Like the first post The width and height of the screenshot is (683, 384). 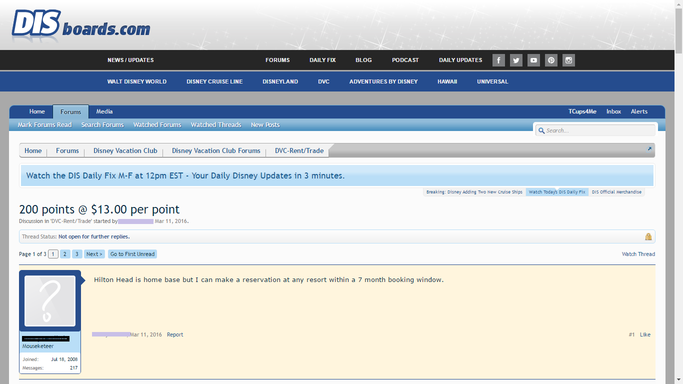(645, 334)
